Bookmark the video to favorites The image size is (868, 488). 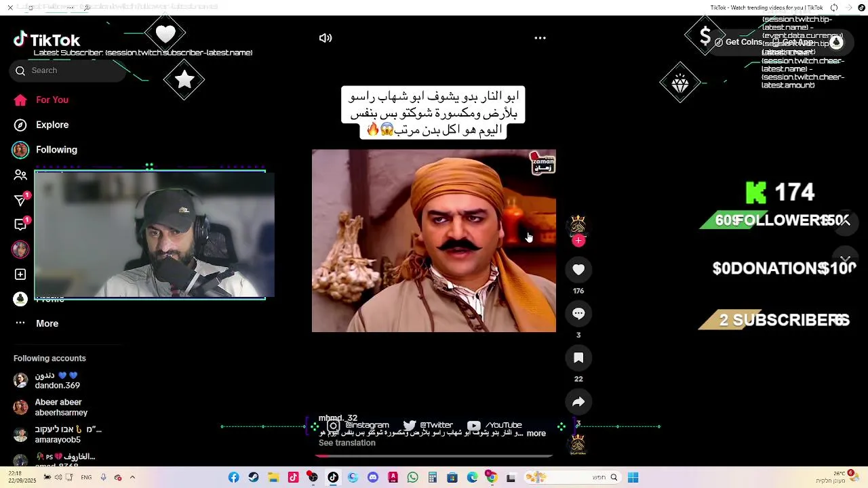tap(578, 358)
